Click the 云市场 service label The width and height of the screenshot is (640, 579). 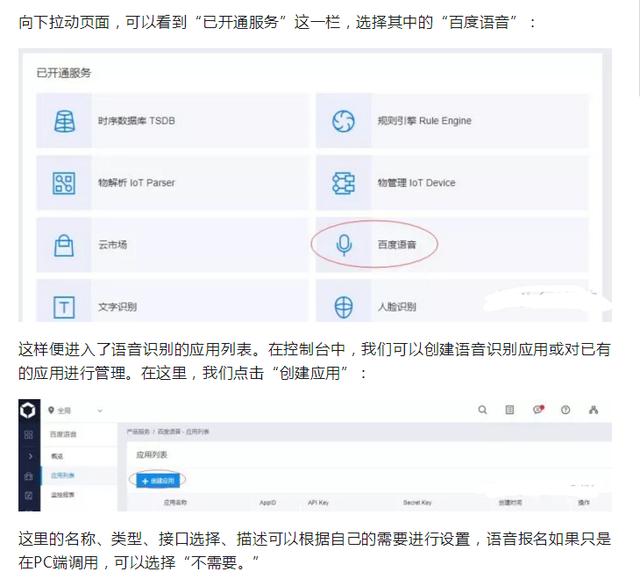tap(113, 244)
